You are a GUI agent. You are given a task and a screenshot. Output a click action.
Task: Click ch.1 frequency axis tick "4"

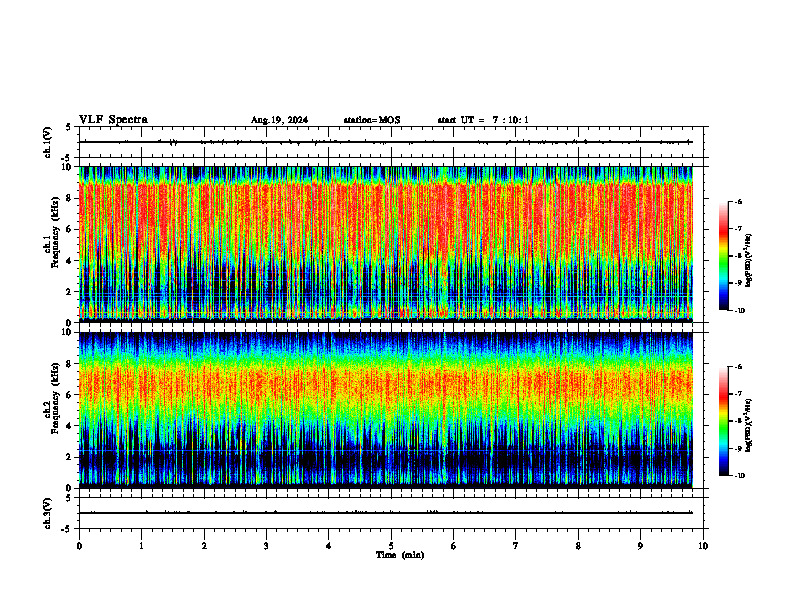coord(69,261)
